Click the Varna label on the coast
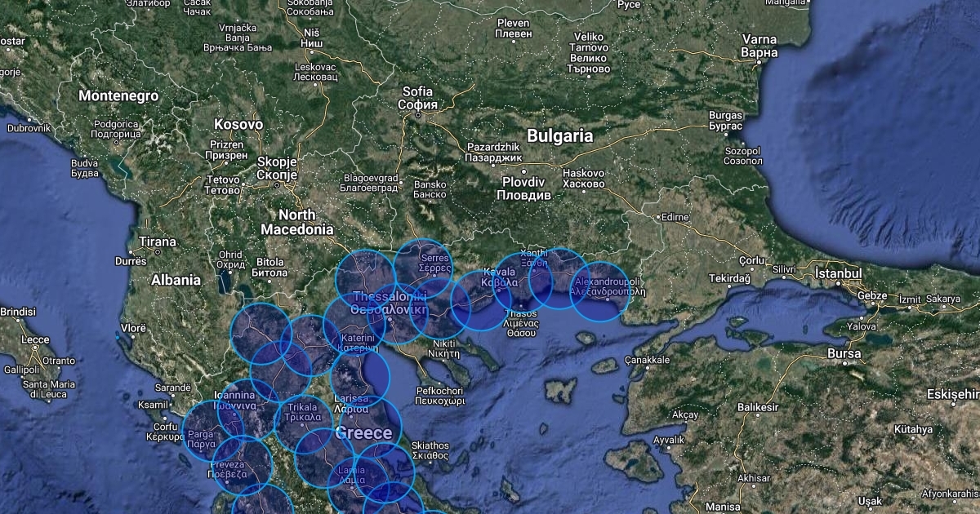The height and width of the screenshot is (514, 980). (759, 46)
